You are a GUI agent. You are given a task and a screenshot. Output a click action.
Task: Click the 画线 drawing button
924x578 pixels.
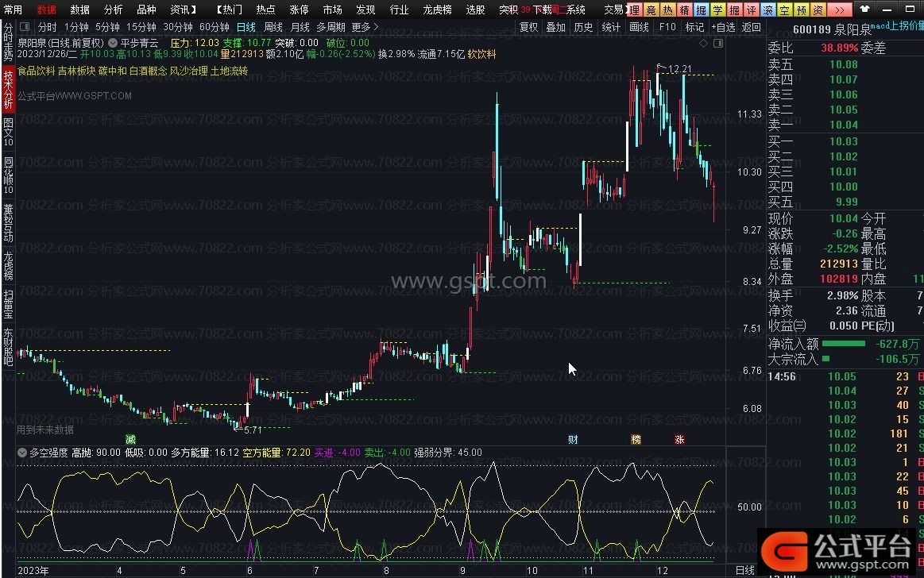tap(639, 27)
